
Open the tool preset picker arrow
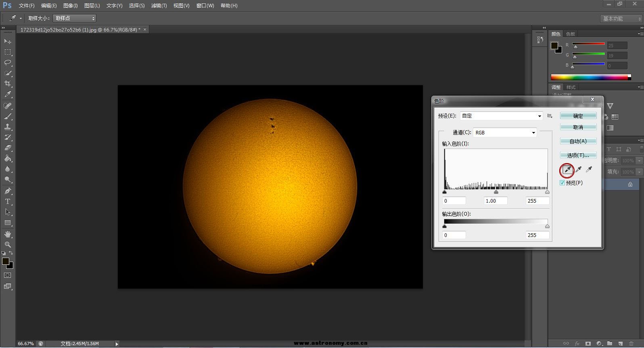pos(21,18)
